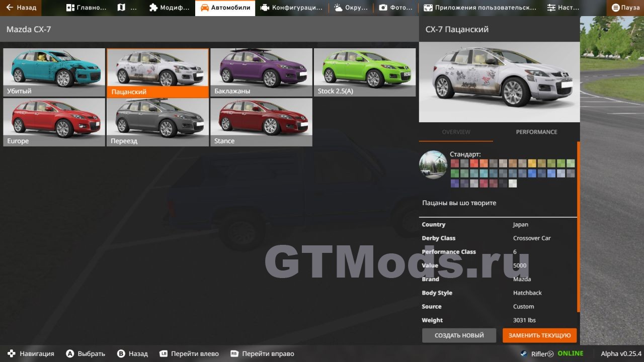Screen dimensions: 644x362
Task: Select the Пацанский configuration thumbnail
Action: (x=157, y=72)
